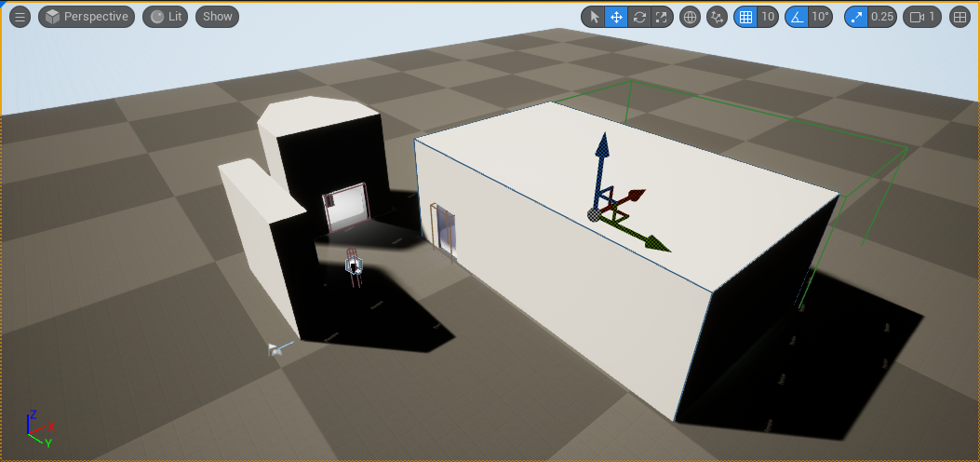
Task: Open the viewport options hamburger menu
Action: tap(20, 17)
